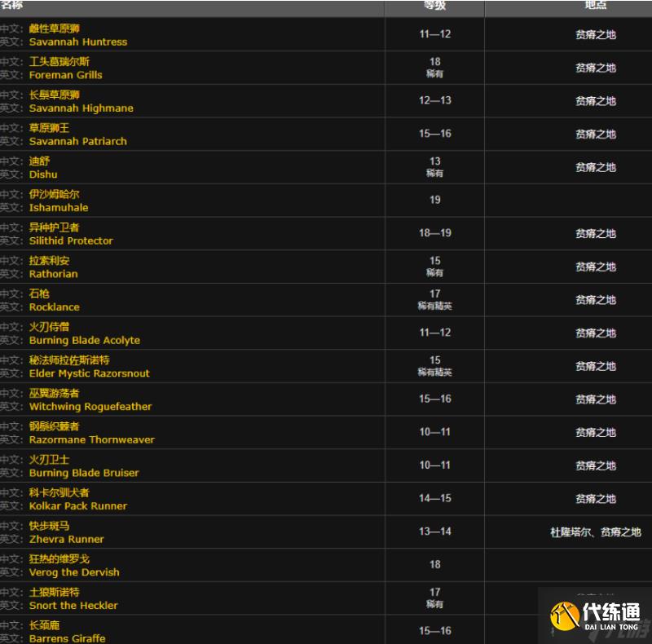Click Chinese name 草原狮王

coord(49,128)
